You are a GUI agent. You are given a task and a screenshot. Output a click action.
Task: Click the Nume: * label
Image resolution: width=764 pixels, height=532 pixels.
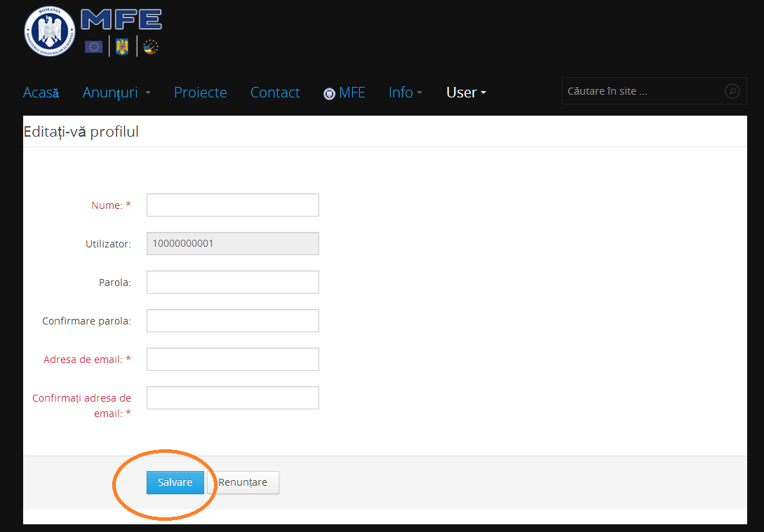[111, 205]
